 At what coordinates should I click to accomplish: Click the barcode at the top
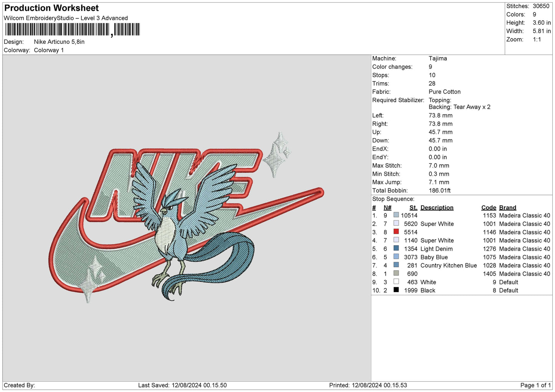click(x=73, y=30)
